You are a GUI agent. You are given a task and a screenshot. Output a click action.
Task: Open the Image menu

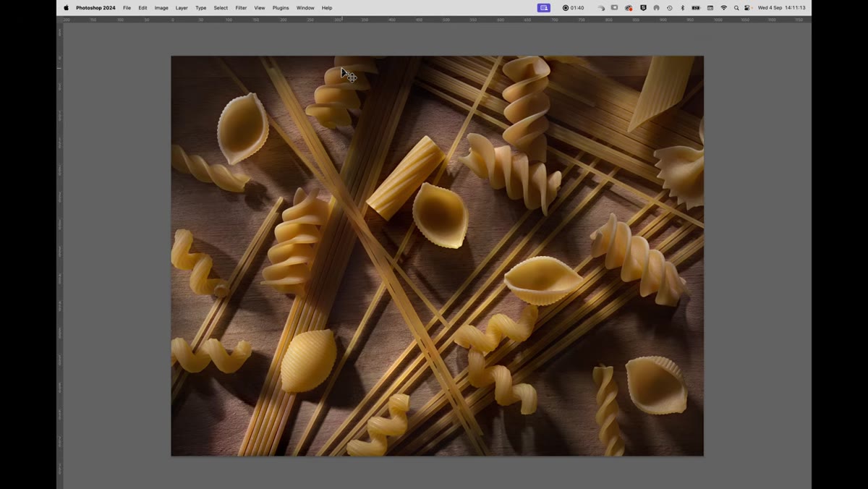coord(161,8)
